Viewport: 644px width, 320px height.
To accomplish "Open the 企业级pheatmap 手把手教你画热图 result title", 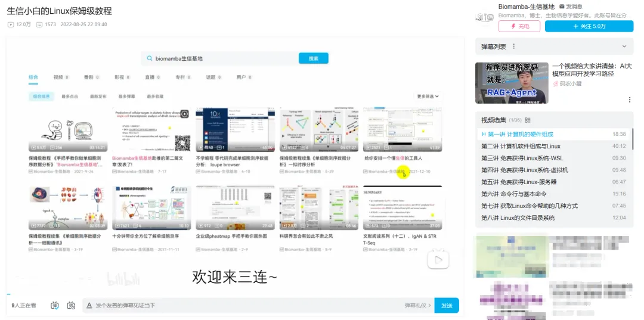I will (231, 237).
